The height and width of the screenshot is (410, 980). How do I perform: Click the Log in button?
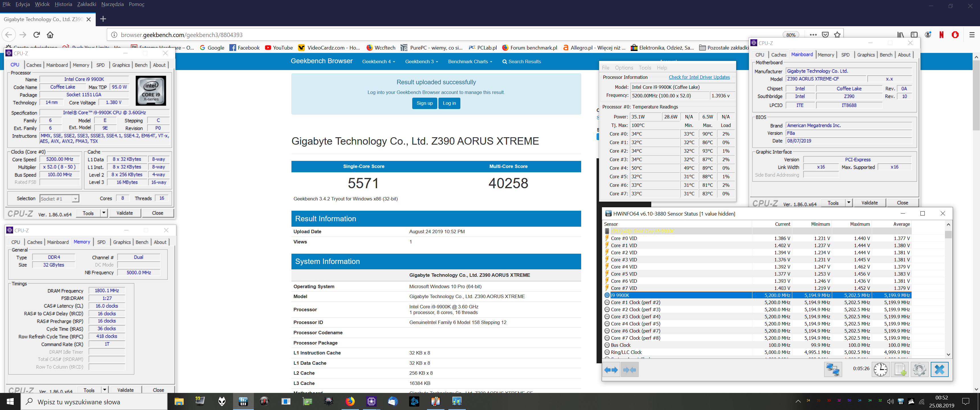pyautogui.click(x=449, y=103)
